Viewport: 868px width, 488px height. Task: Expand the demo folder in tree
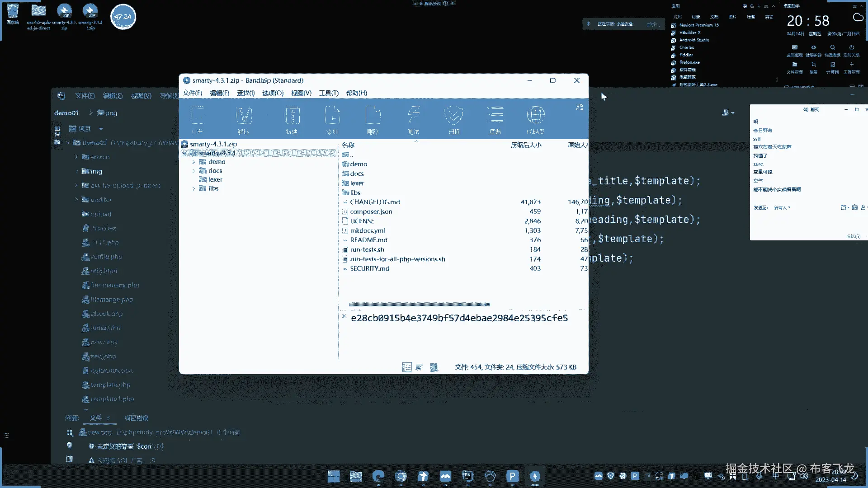coord(193,162)
